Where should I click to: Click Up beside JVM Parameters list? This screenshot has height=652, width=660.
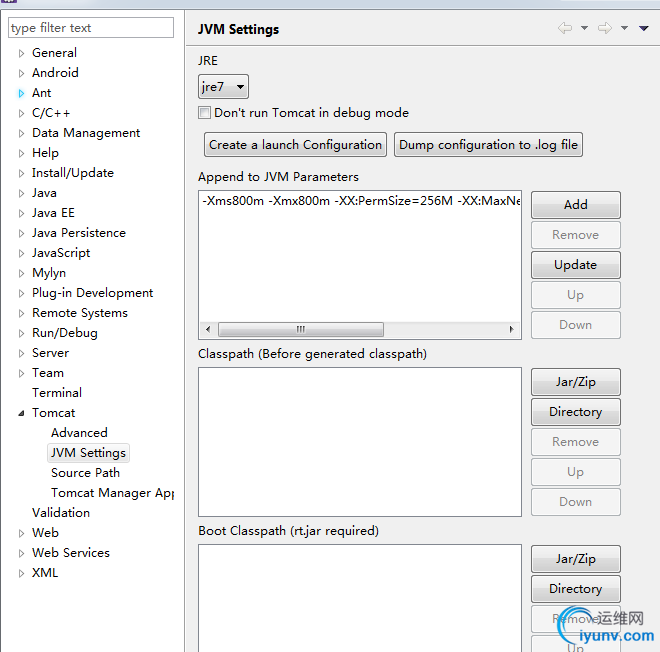click(575, 295)
